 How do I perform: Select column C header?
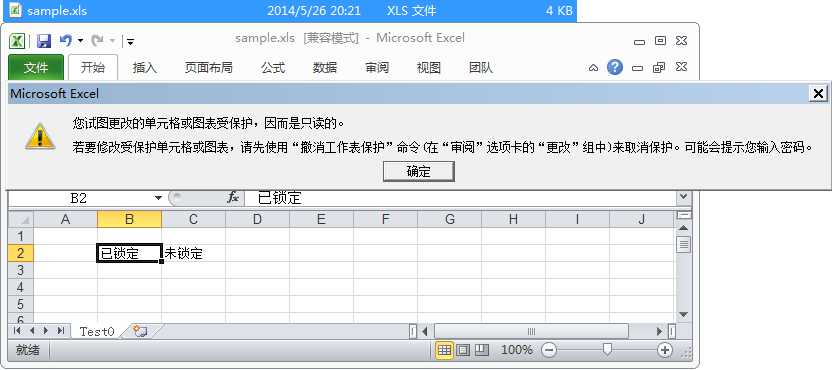(193, 219)
